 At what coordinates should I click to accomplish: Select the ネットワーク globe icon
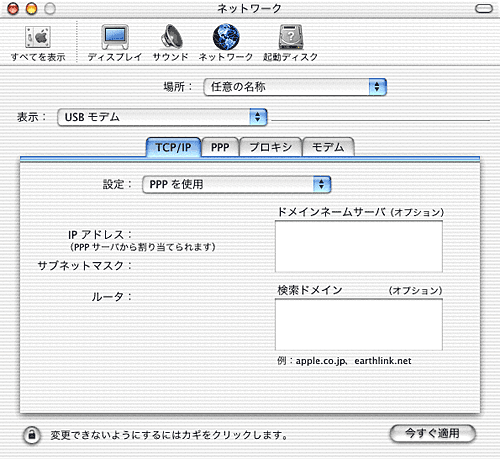coord(226,36)
